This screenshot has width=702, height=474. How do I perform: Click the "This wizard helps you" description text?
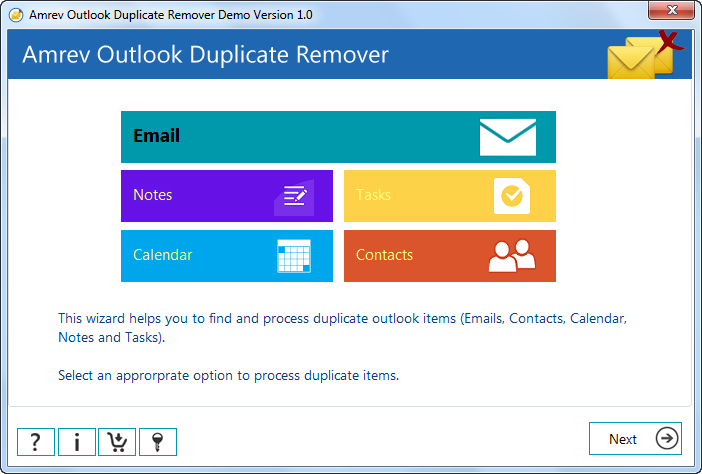(342, 328)
